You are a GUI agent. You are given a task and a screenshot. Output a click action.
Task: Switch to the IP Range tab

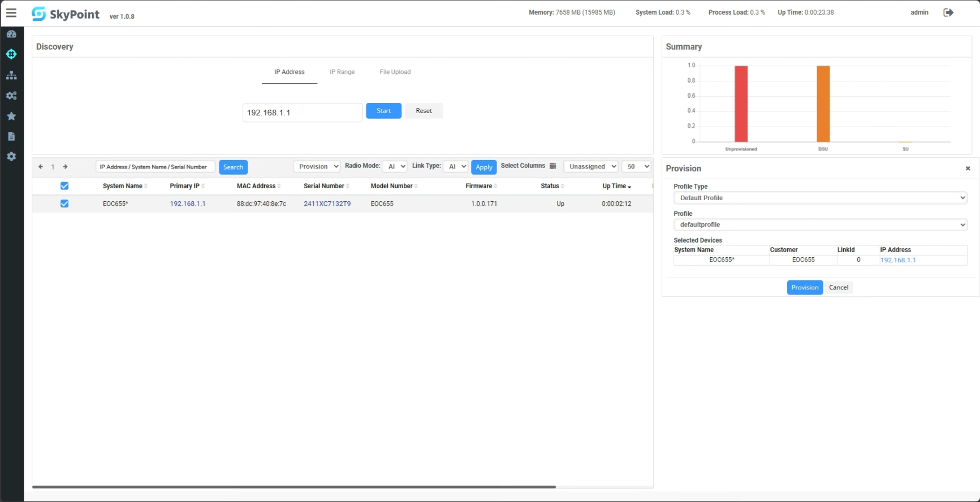point(342,72)
